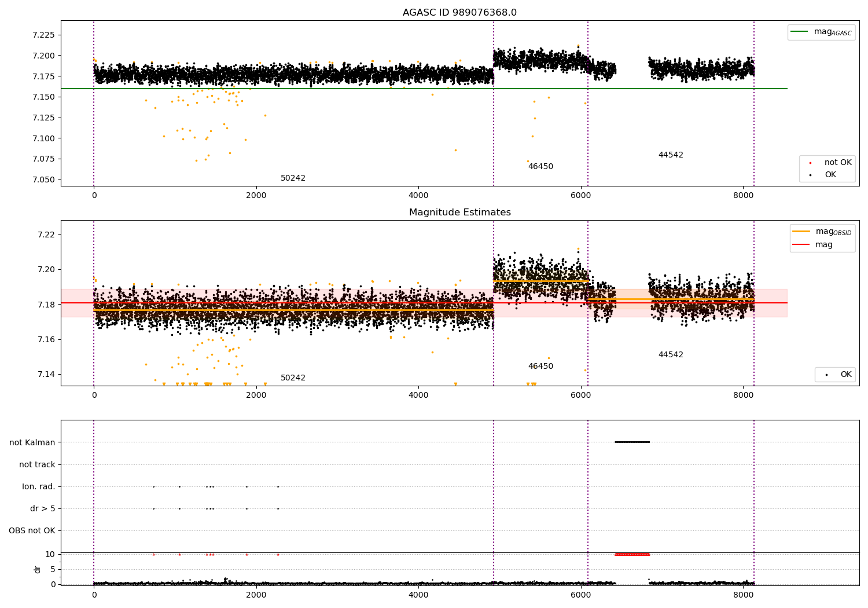868x608 pixels.
Task: Click the x-axis tick 6000 under the Magnitude Estimates plot
Action: click(x=581, y=395)
